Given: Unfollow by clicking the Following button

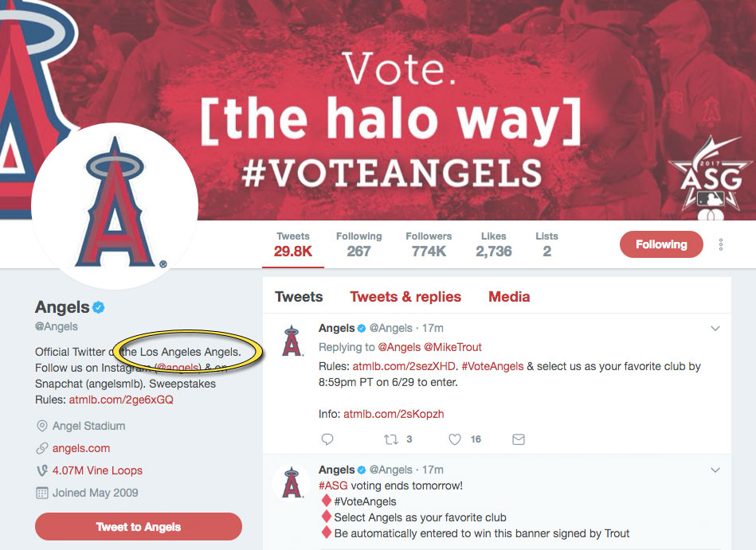Looking at the screenshot, I should tap(661, 245).
